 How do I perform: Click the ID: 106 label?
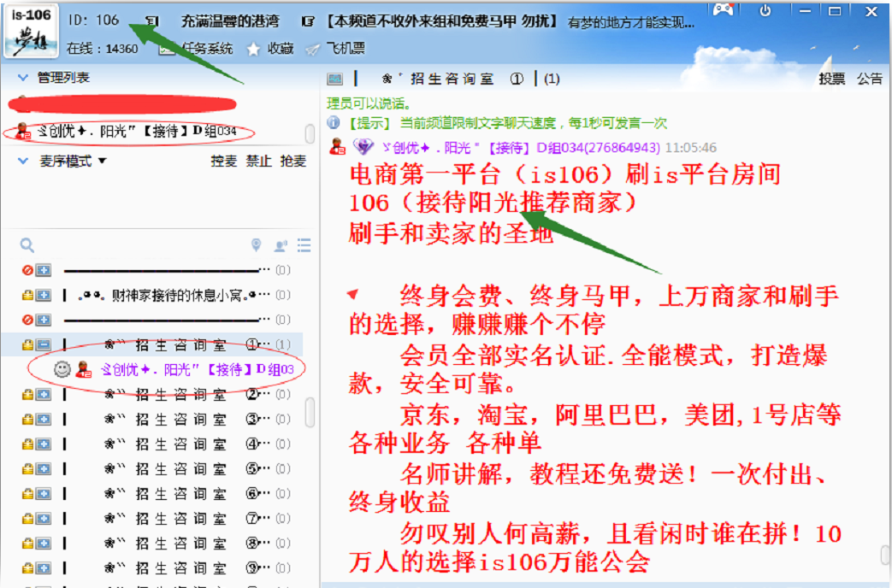click(x=93, y=20)
